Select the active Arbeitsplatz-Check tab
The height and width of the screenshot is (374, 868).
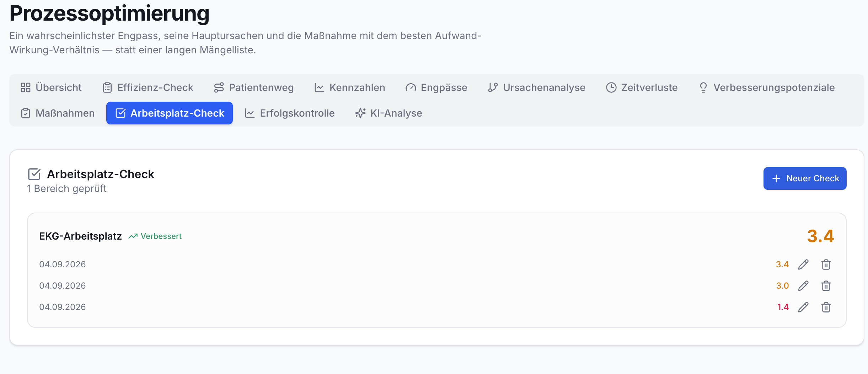pos(170,113)
